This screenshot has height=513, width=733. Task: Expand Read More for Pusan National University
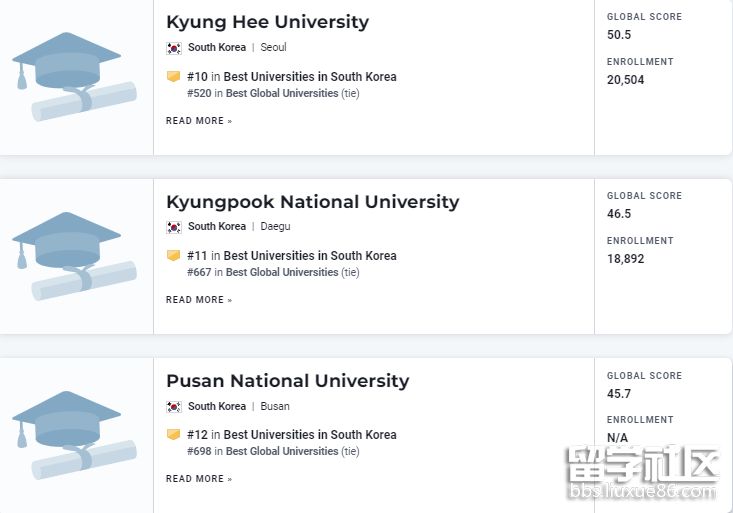click(198, 479)
